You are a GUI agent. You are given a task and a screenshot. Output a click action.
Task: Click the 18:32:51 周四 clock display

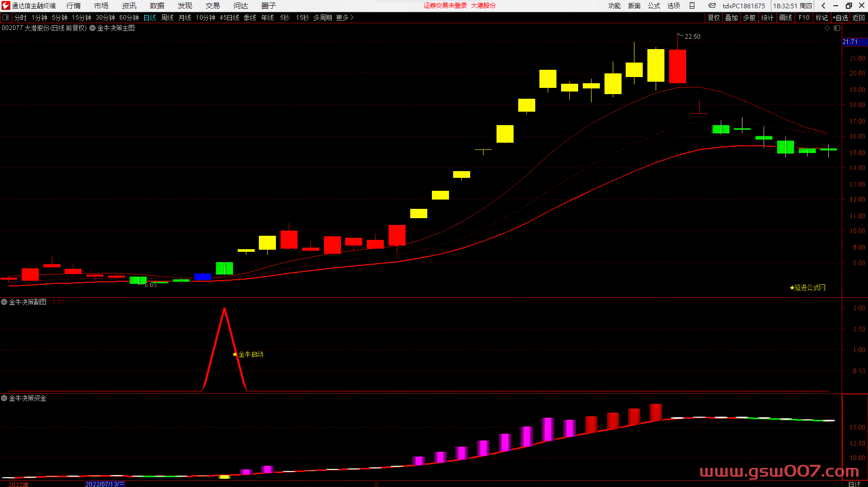[x=793, y=6]
